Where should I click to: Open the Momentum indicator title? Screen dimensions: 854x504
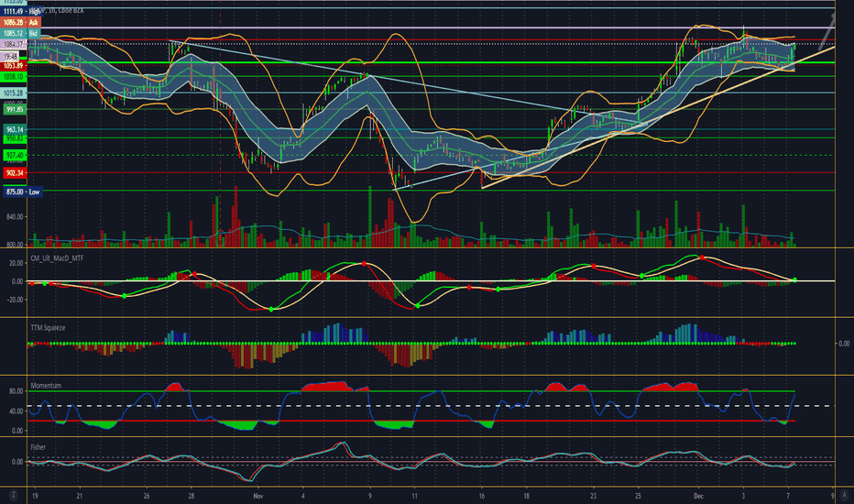[46, 385]
